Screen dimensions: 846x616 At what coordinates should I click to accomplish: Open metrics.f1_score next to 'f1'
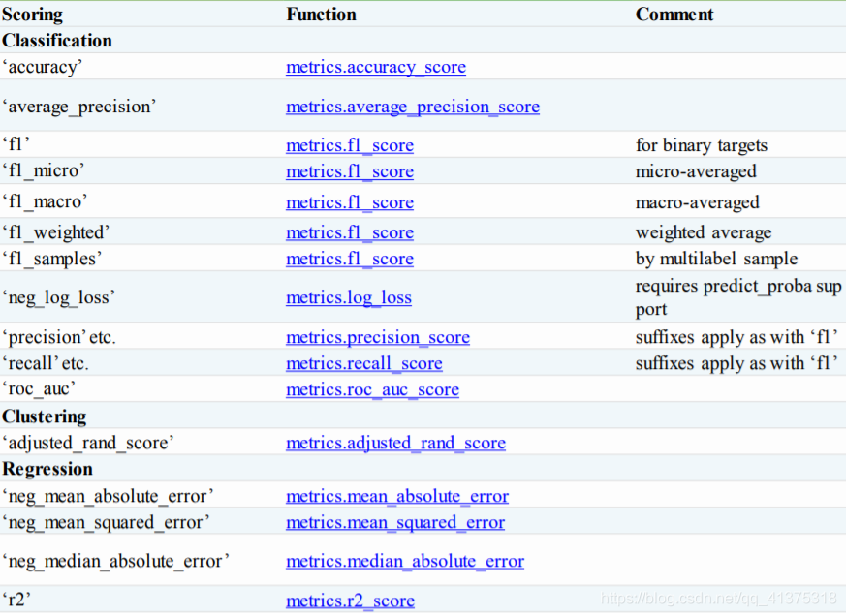pyautogui.click(x=350, y=145)
